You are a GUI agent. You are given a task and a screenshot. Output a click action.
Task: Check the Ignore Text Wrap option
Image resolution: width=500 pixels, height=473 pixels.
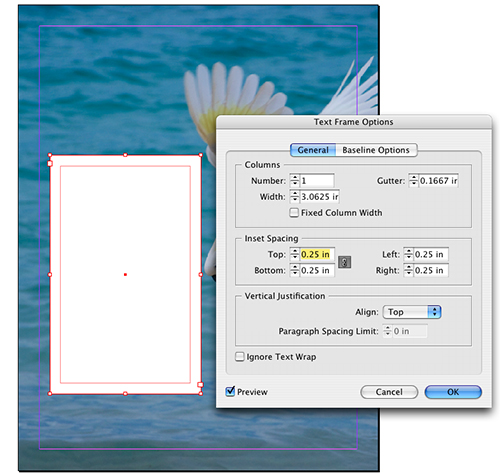(240, 357)
